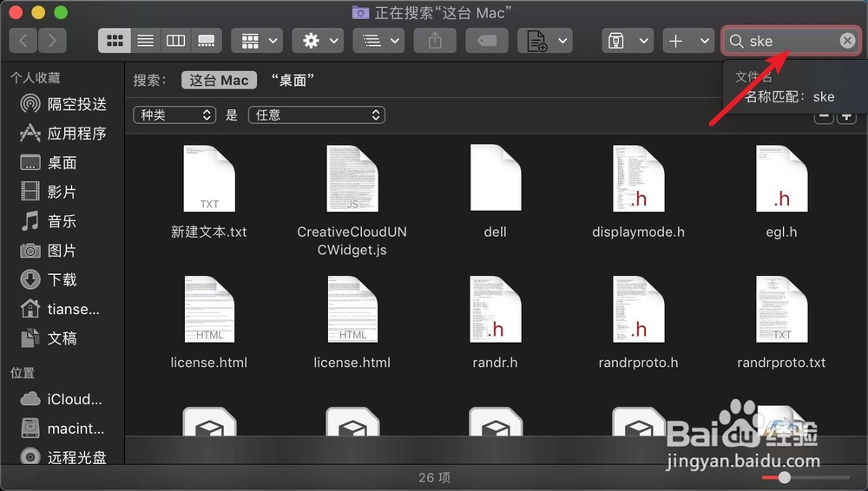Screen dimensions: 868x491
Task: Clear the search field text
Action: [x=847, y=41]
